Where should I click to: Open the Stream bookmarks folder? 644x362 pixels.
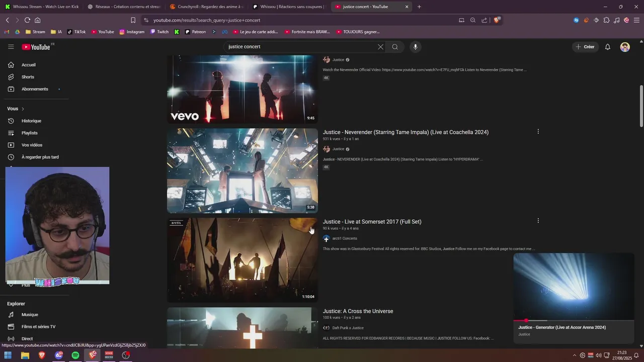[x=35, y=32]
